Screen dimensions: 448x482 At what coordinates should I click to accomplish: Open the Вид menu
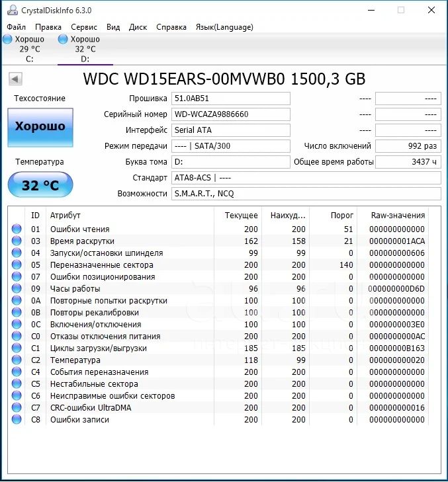click(x=113, y=27)
